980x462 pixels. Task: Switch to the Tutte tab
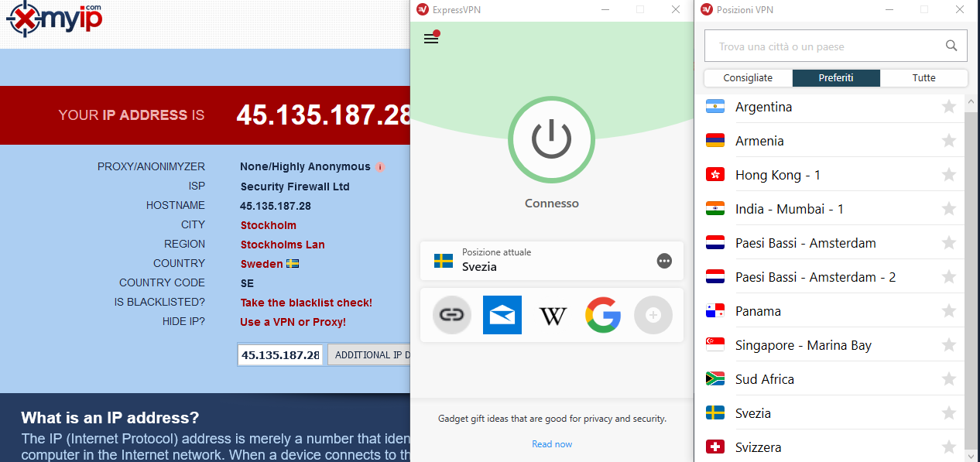[x=924, y=77]
